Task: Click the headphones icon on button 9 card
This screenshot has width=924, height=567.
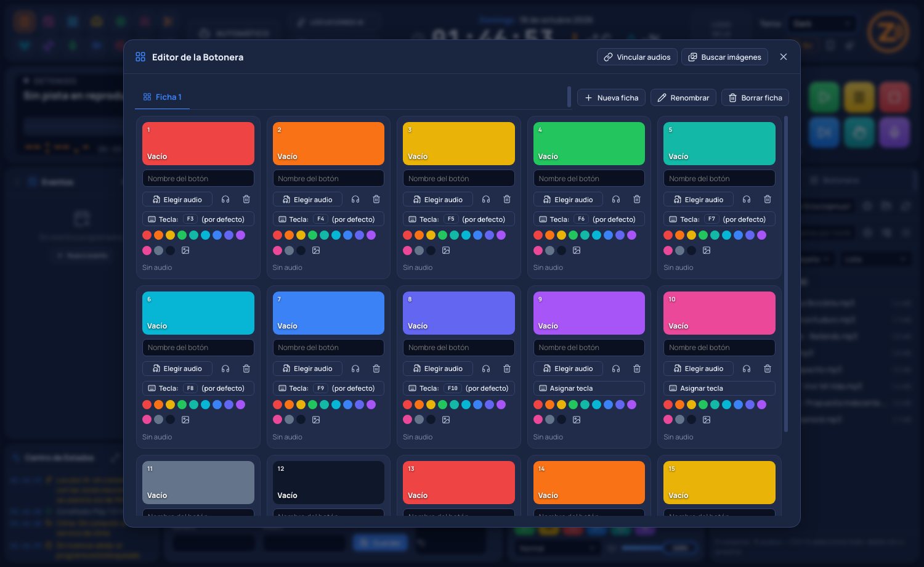Action: [x=616, y=369]
